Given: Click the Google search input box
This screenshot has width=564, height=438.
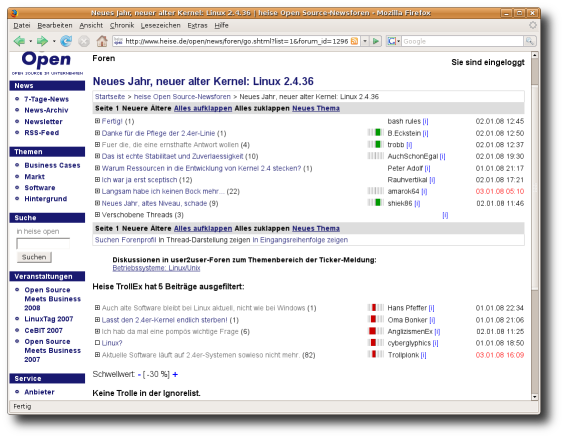Looking at the screenshot, I should pos(462,41).
